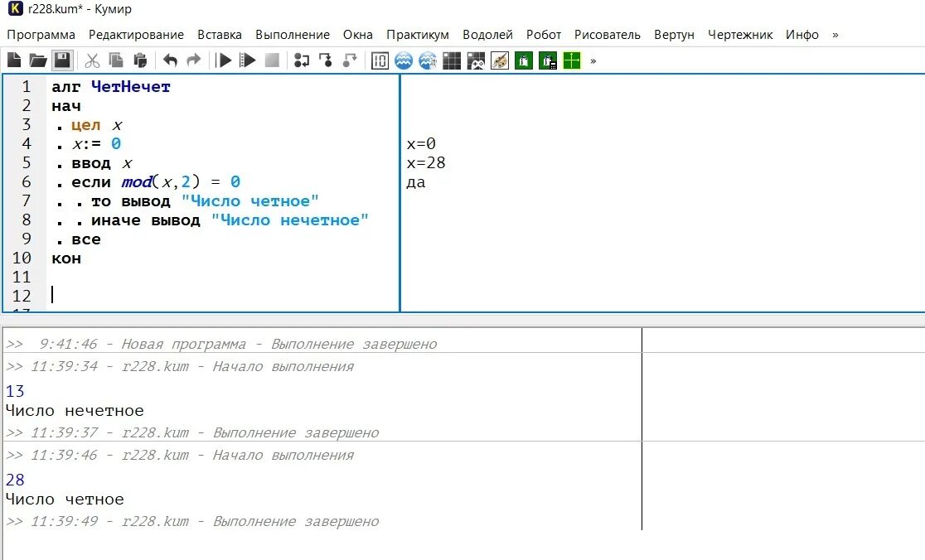
Task: Open the second Водолей icon with jug
Action: (x=428, y=60)
